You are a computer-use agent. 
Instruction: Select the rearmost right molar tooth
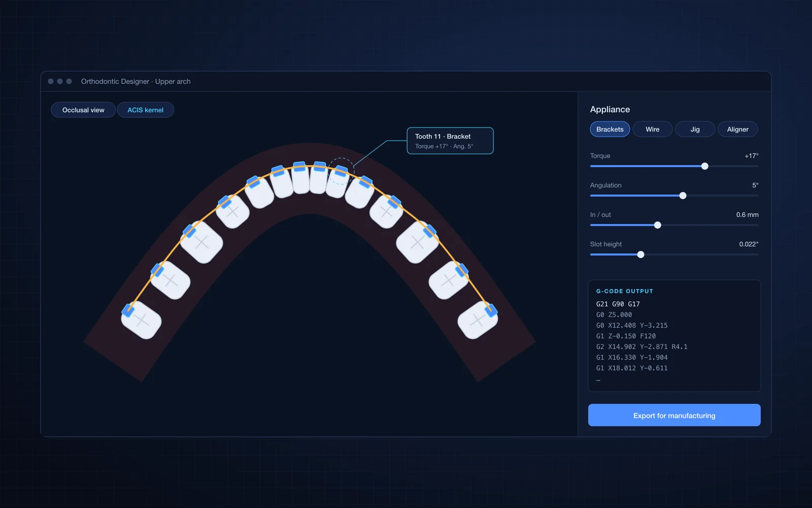pyautogui.click(x=478, y=320)
